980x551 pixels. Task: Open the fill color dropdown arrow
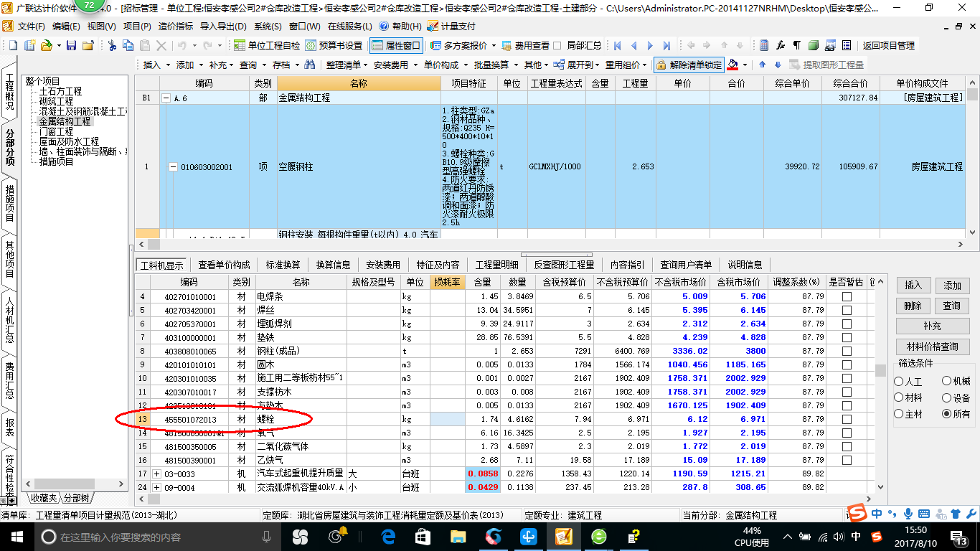click(x=745, y=65)
